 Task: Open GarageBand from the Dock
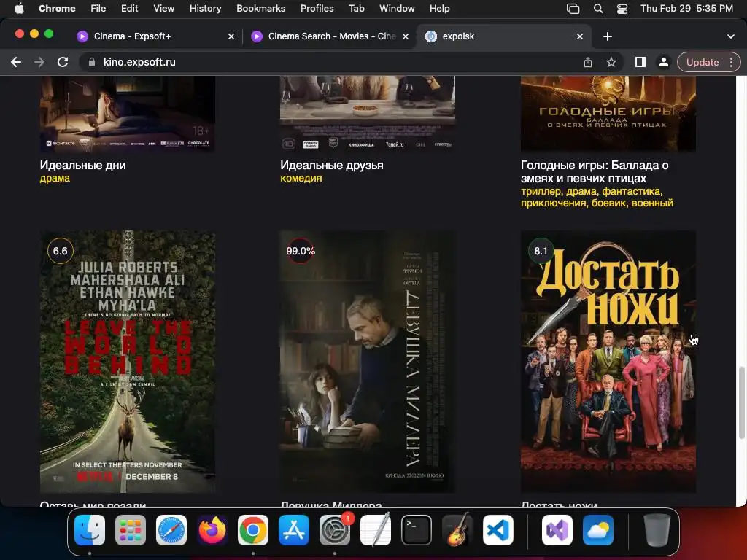(x=457, y=530)
